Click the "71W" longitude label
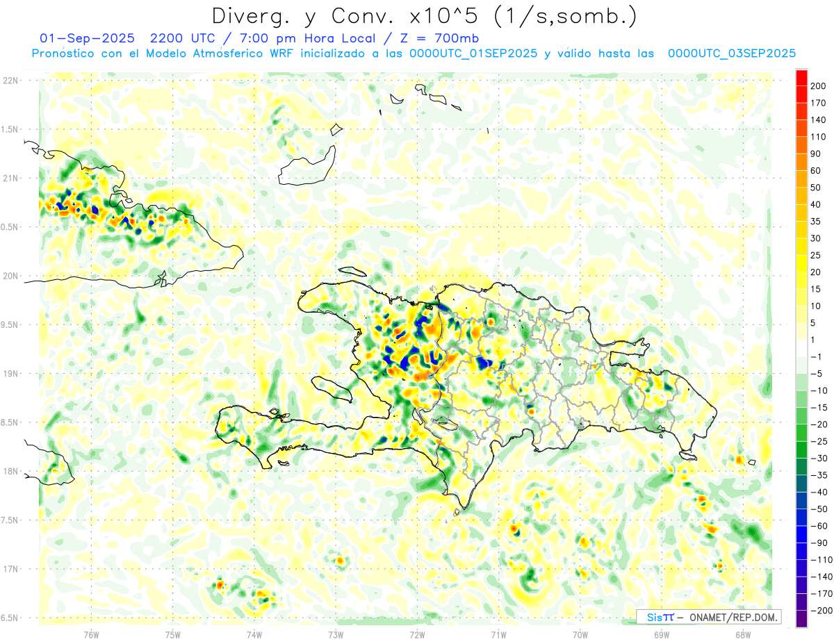The width and height of the screenshot is (834, 644). [498, 634]
